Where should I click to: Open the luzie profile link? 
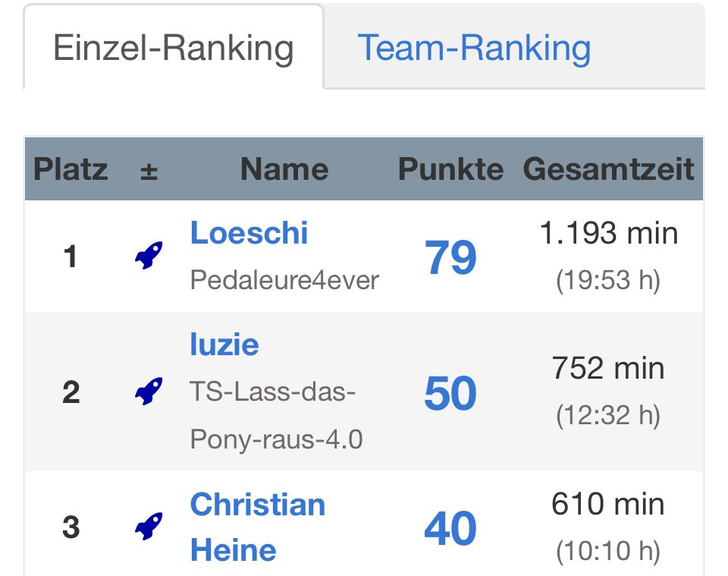click(224, 345)
